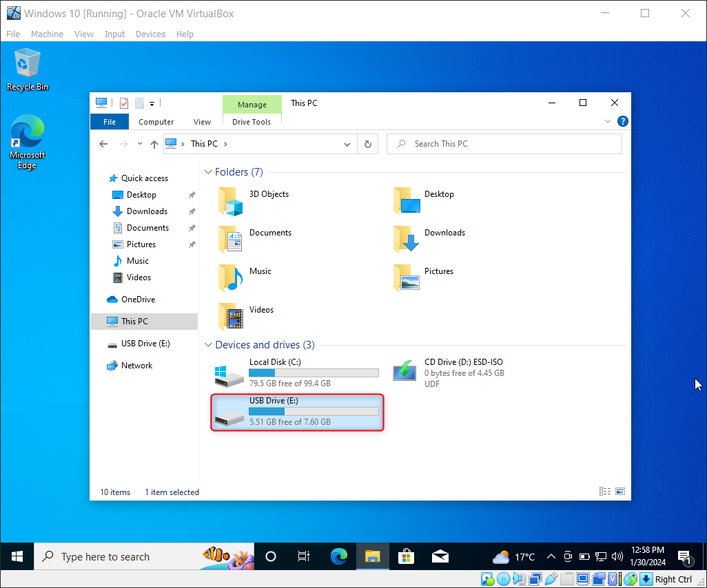Viewport: 707px width, 588px height.
Task: Open Desktop in Quick access sidebar
Action: pos(141,195)
